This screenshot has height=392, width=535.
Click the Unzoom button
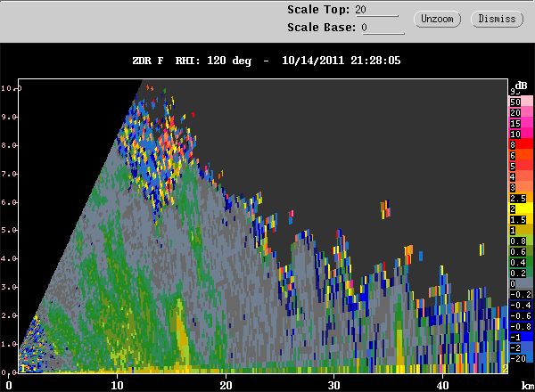click(438, 19)
